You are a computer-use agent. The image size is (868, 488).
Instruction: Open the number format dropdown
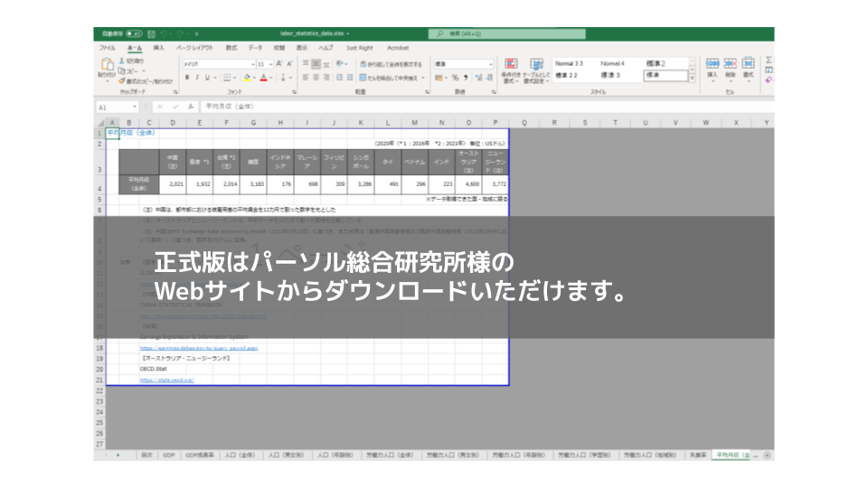point(489,64)
